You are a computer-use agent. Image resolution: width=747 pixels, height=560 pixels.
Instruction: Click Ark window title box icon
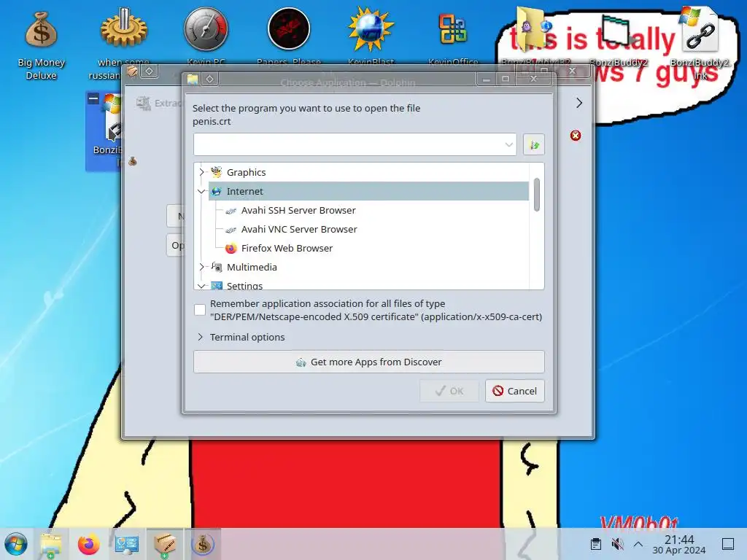click(132, 71)
